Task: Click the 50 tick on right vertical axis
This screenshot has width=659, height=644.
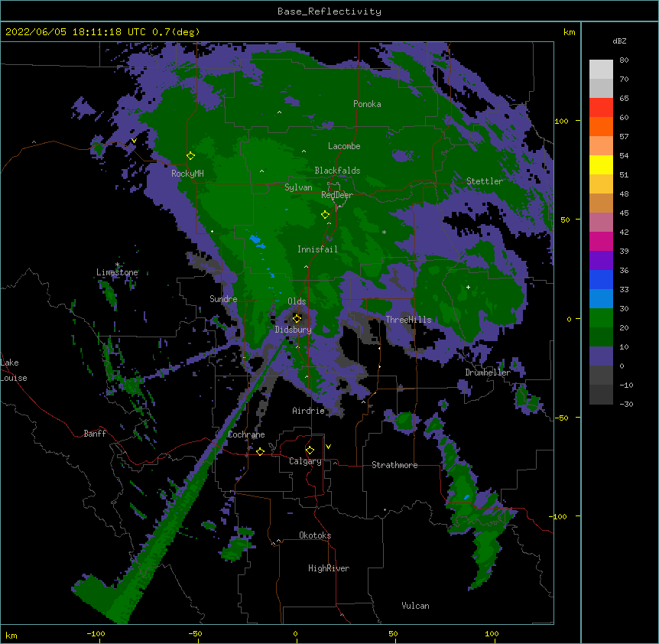Action: [565, 220]
